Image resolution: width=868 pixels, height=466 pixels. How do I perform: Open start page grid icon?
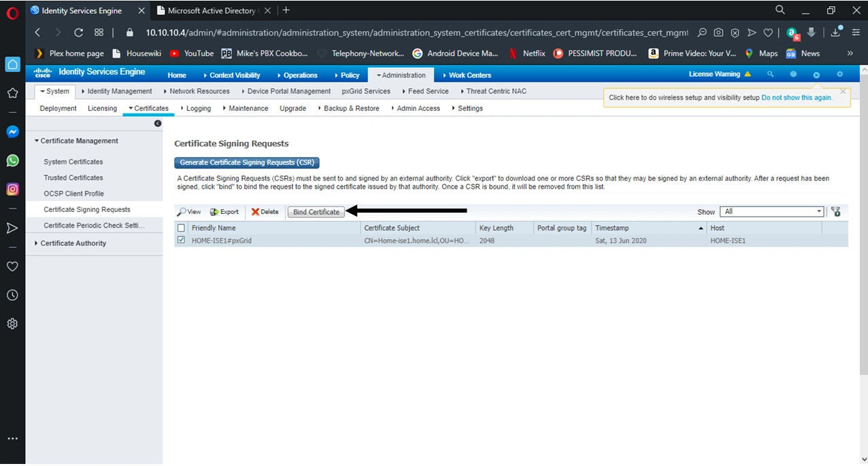pyautogui.click(x=99, y=33)
